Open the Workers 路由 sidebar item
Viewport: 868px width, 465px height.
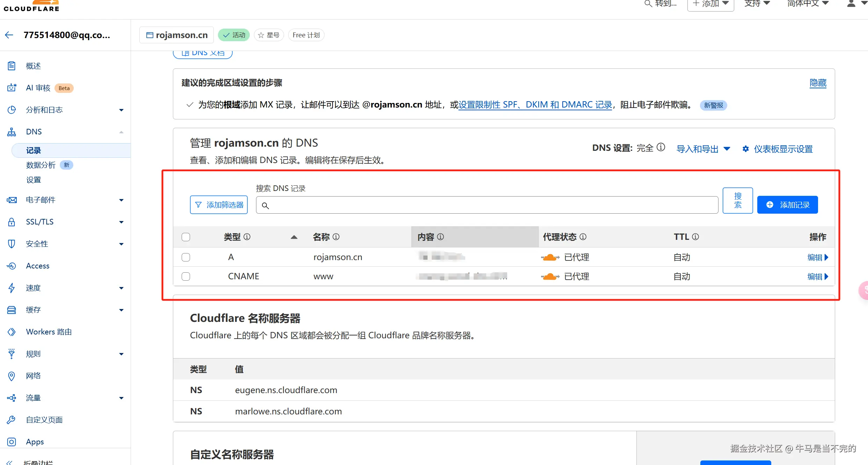pos(49,332)
